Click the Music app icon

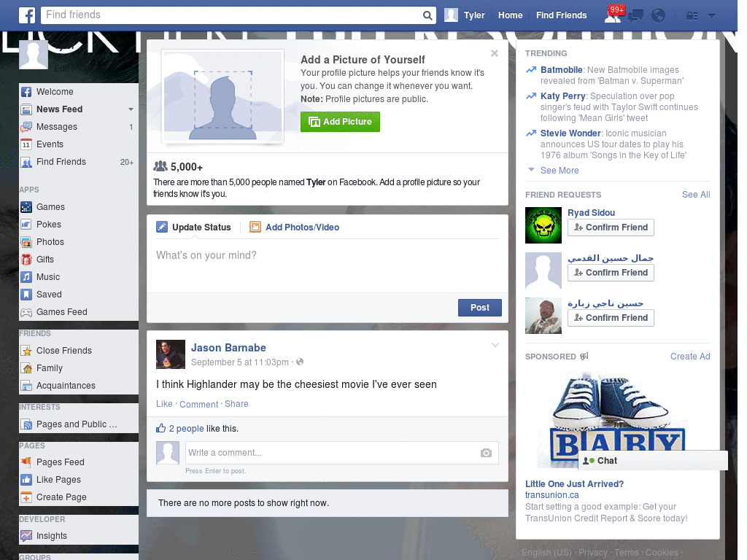(26, 277)
